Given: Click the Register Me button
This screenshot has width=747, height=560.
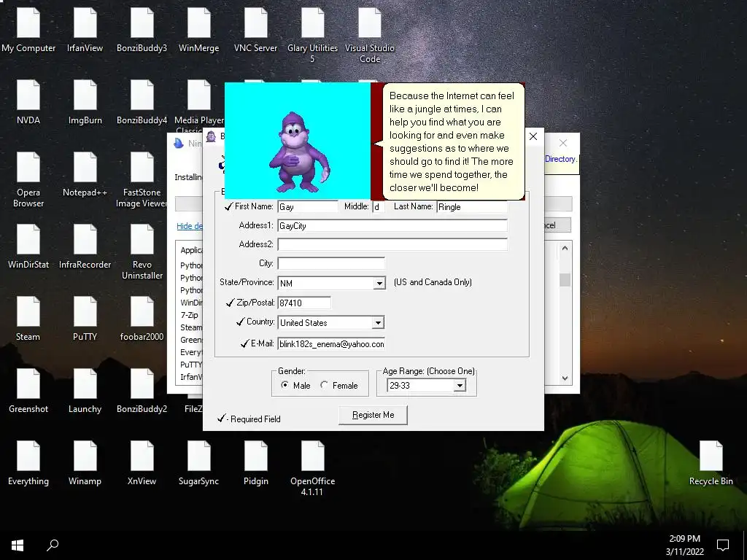Looking at the screenshot, I should (373, 415).
